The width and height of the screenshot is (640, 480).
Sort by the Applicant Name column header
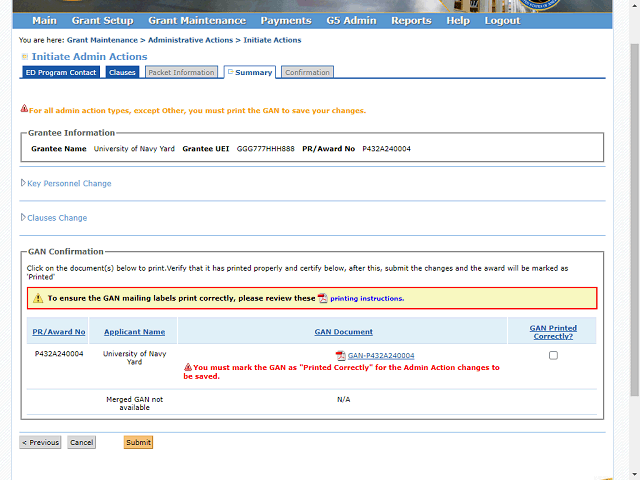coord(134,332)
